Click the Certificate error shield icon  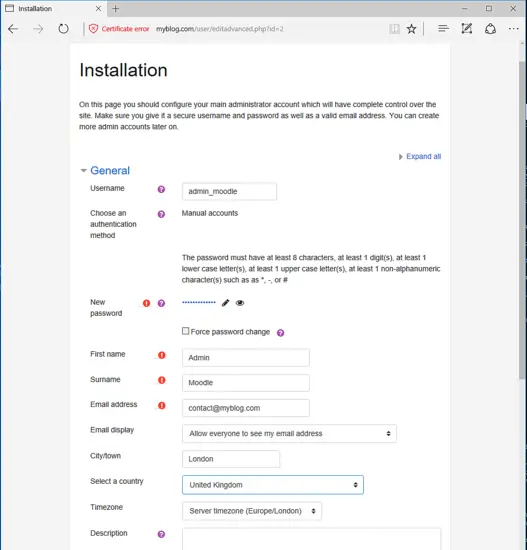(x=93, y=29)
